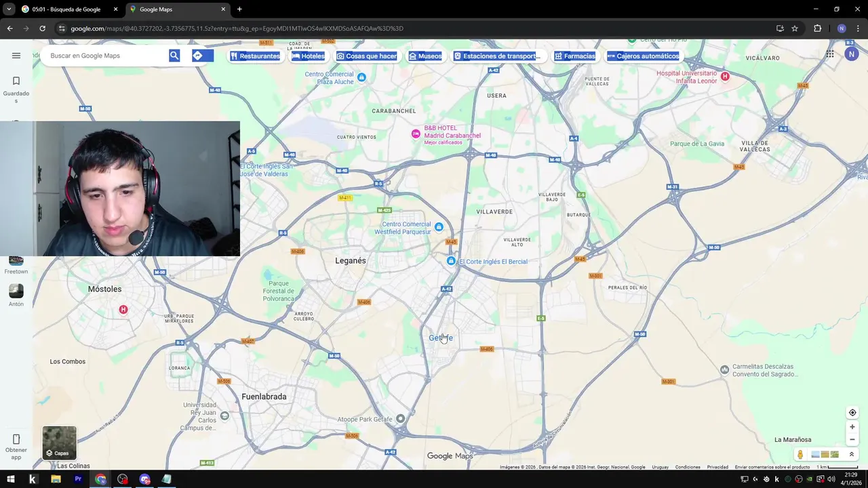The height and width of the screenshot is (488, 868).
Task: Switch to the Google Maps tab
Action: [x=178, y=9]
